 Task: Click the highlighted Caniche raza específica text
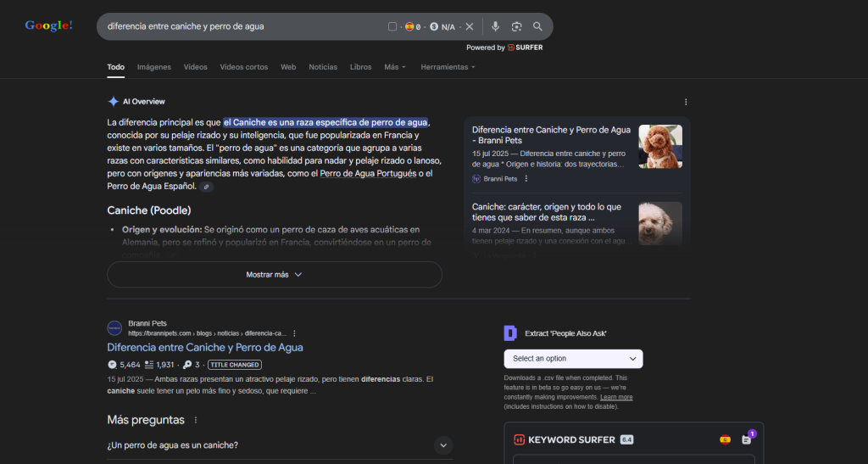325,122
